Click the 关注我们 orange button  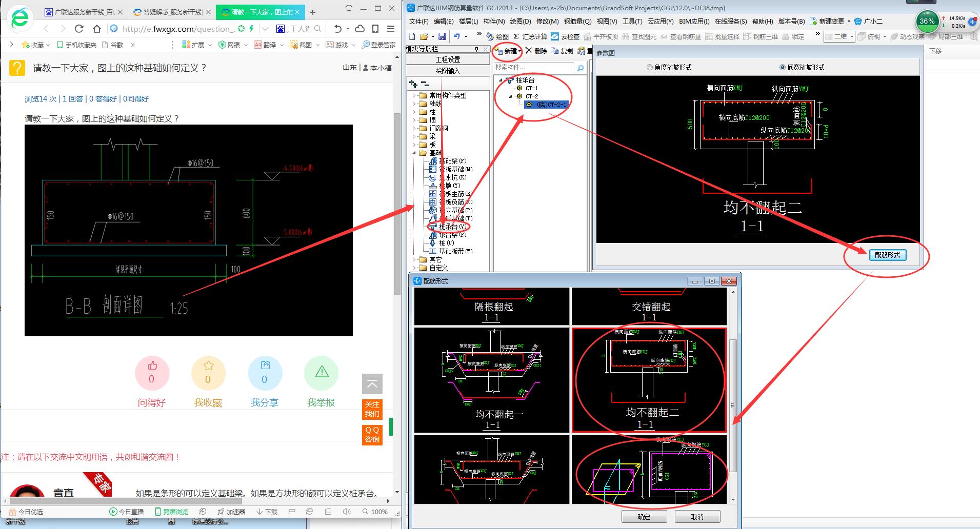click(x=372, y=409)
